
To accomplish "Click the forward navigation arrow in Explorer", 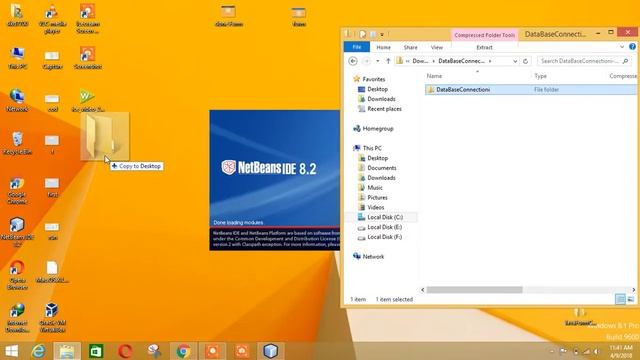I will 366,61.
